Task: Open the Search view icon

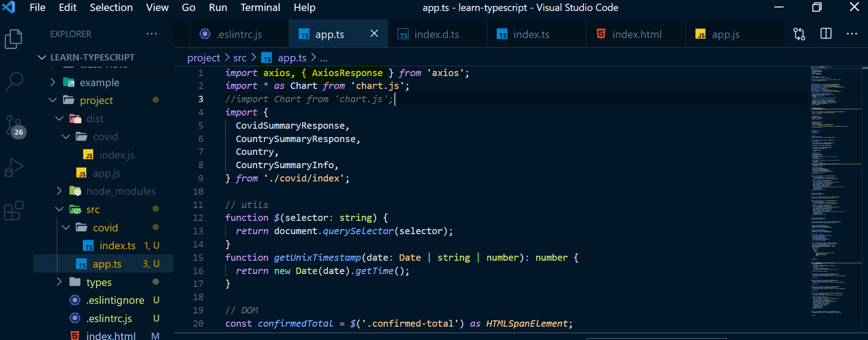Action: [x=13, y=82]
